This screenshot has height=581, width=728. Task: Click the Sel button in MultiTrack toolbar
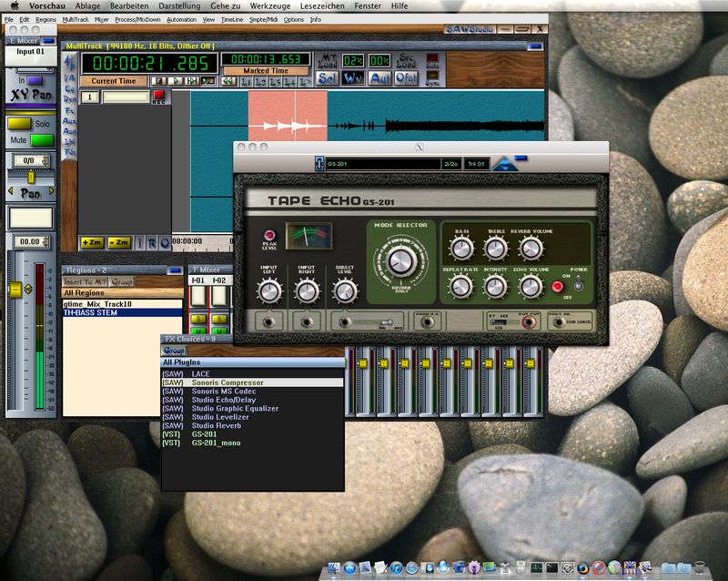click(327, 78)
